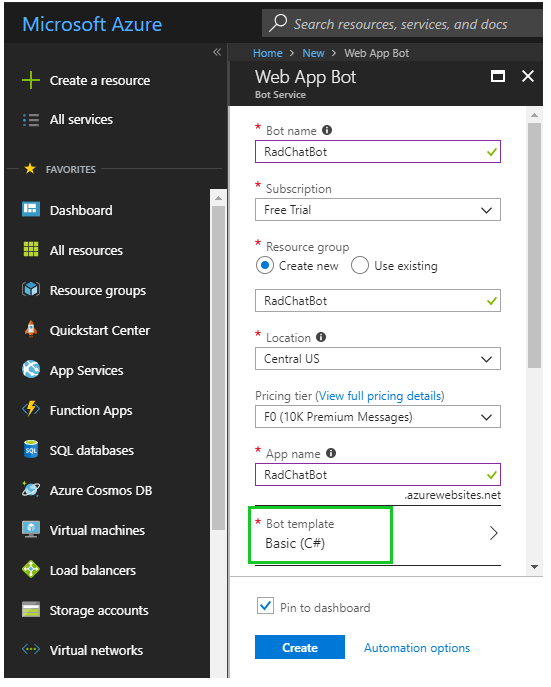Click the Search resources, services, and docs box

click(402, 23)
